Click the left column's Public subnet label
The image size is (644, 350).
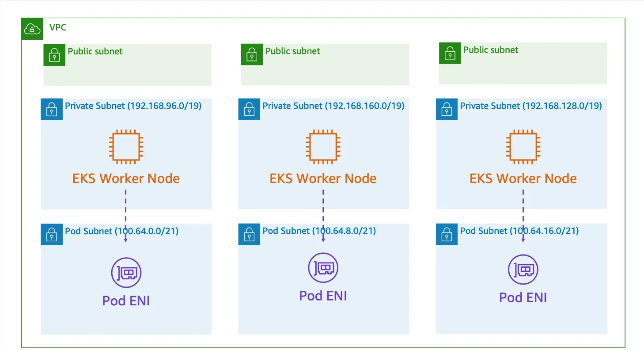tap(95, 51)
